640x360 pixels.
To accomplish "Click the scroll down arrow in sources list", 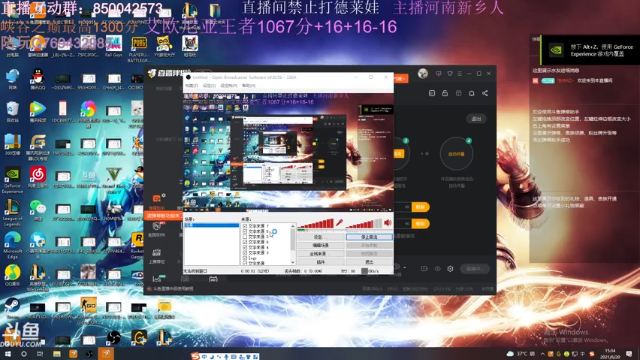I will coord(293,262).
